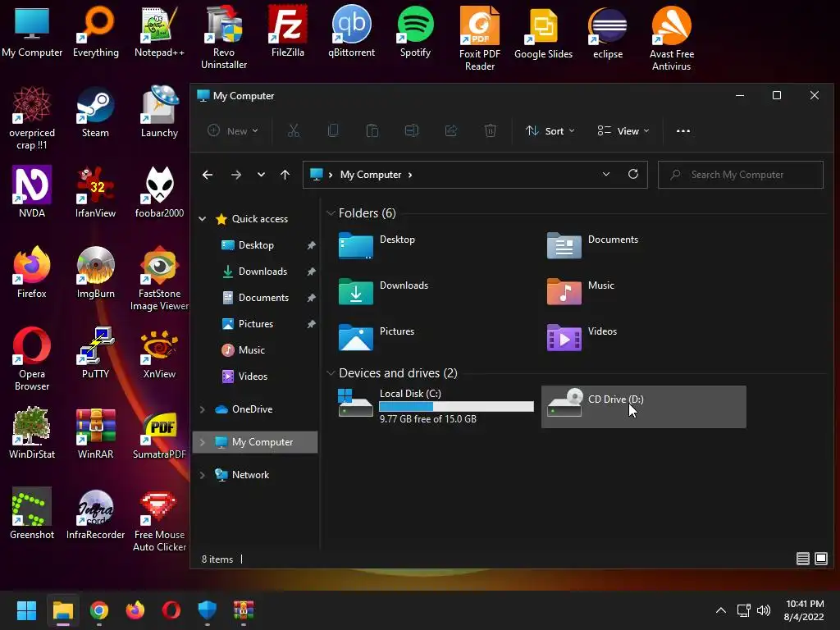
Task: Open the Windows Start menu
Action: [x=26, y=609]
